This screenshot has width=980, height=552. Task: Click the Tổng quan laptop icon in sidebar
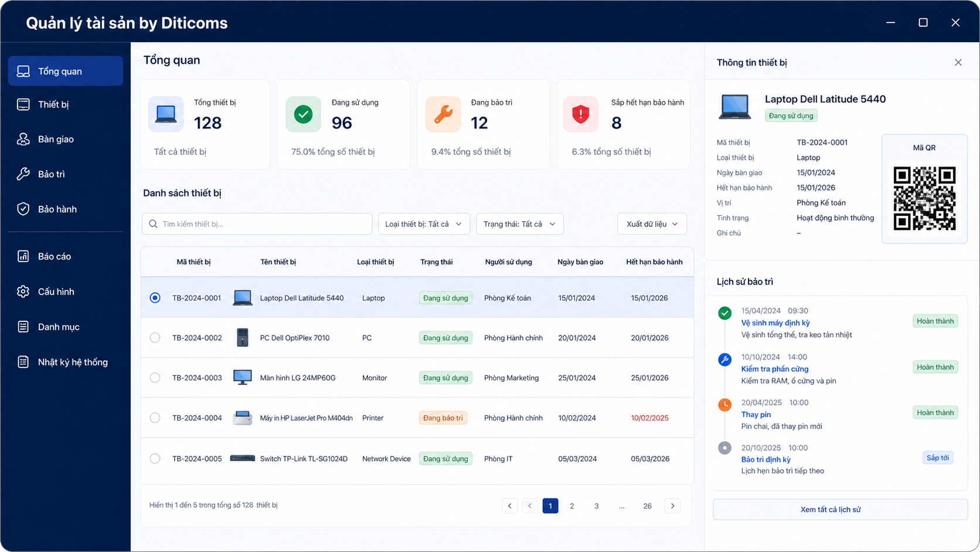click(x=23, y=71)
